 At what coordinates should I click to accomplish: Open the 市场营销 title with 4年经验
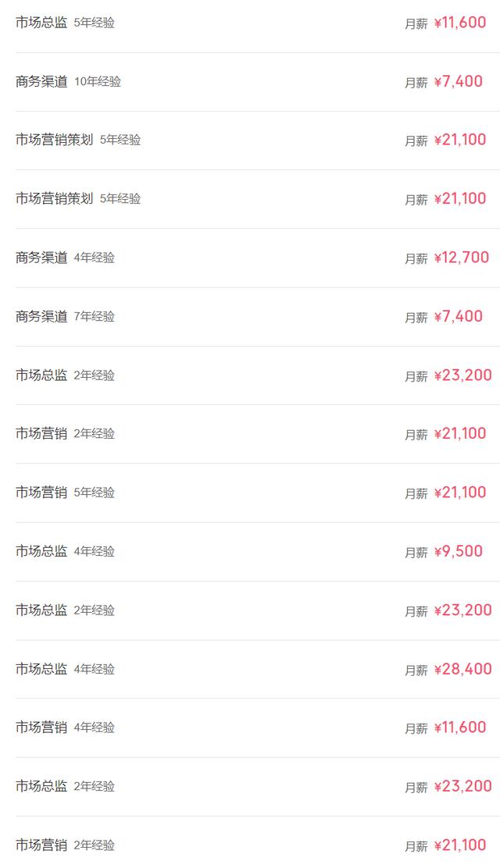click(x=41, y=727)
